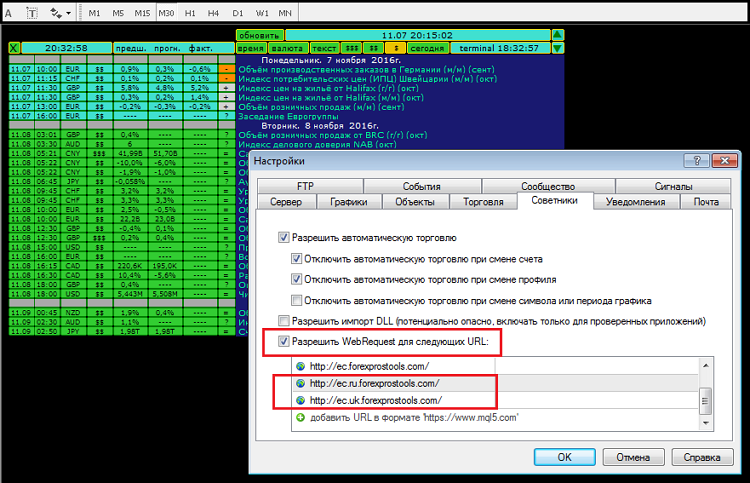The height and width of the screenshot is (483, 750).
Task: Click event 'Заседание Еврогруппы'
Action: [x=288, y=116]
